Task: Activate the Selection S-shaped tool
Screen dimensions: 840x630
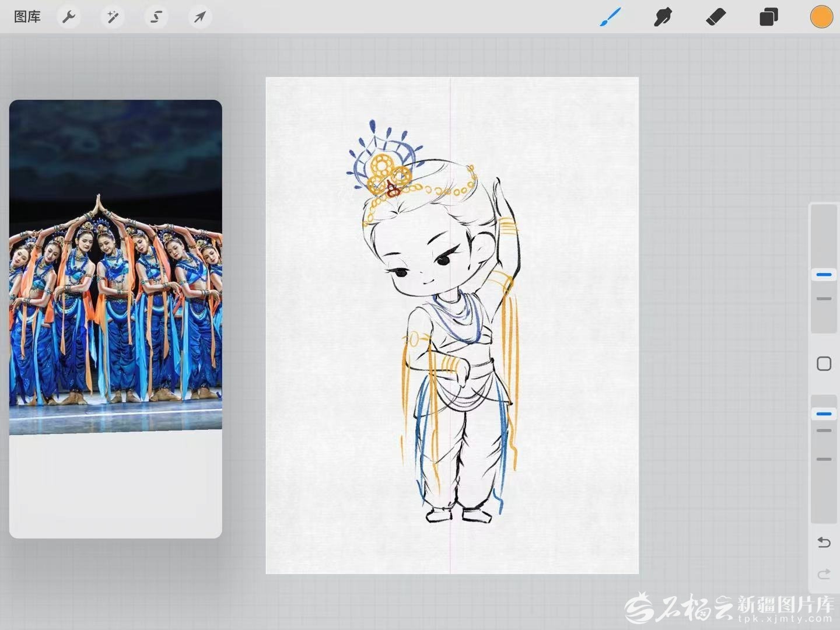Action: (156, 17)
